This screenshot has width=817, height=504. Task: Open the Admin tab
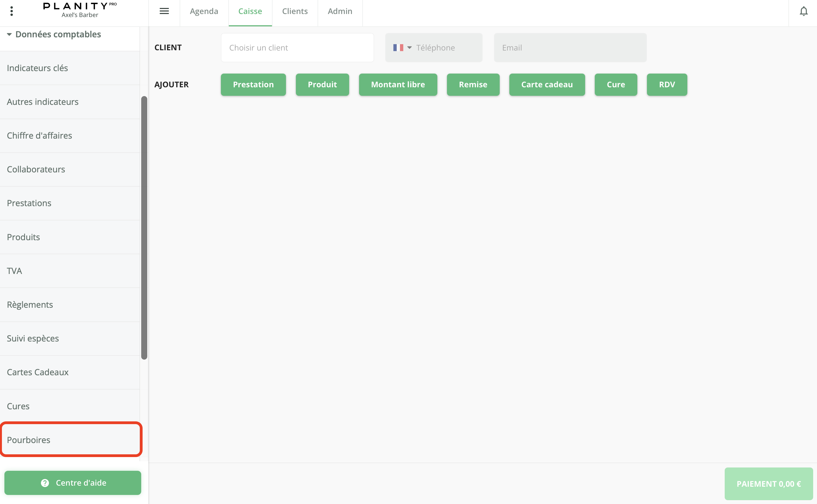point(340,11)
